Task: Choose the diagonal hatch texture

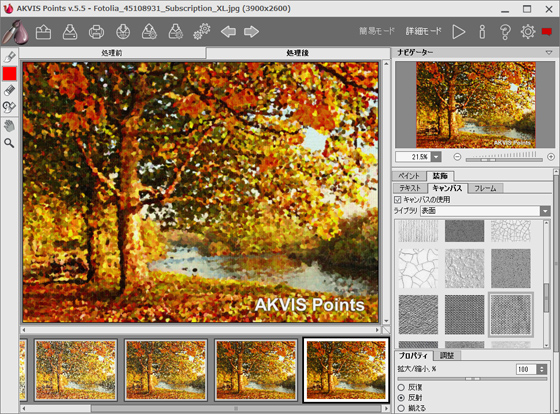Action: click(x=418, y=314)
